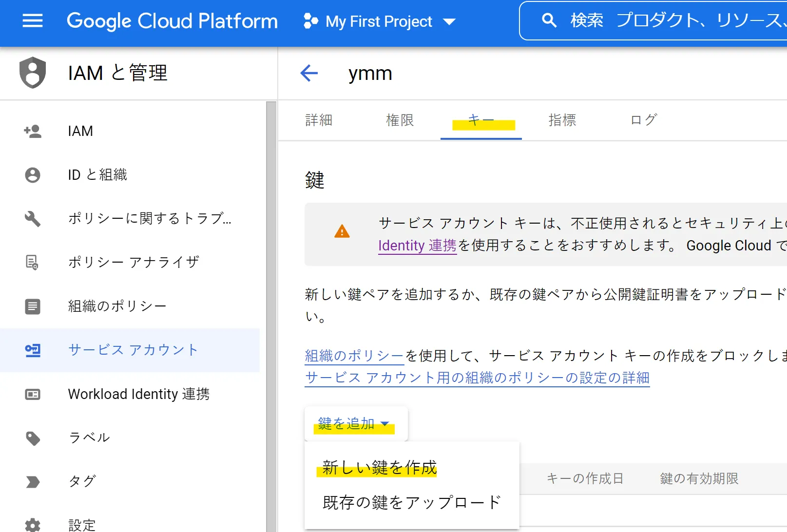
Task: Click the ポリシー アナライザ document icon
Action: 32,262
